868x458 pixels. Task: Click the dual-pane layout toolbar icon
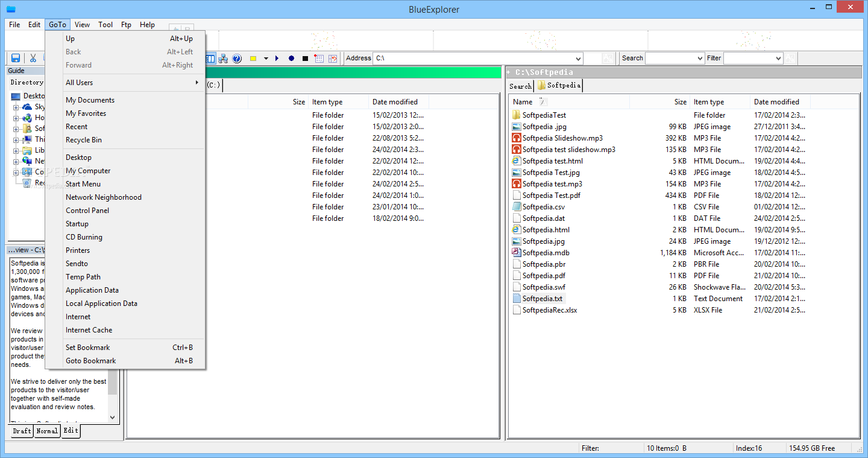[x=210, y=59]
